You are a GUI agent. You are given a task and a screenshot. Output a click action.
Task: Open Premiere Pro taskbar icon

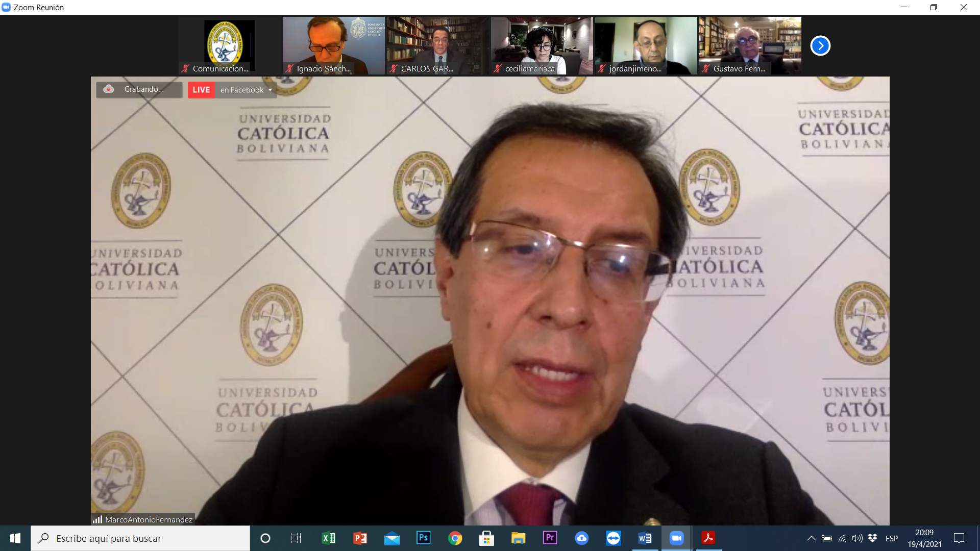pos(550,538)
